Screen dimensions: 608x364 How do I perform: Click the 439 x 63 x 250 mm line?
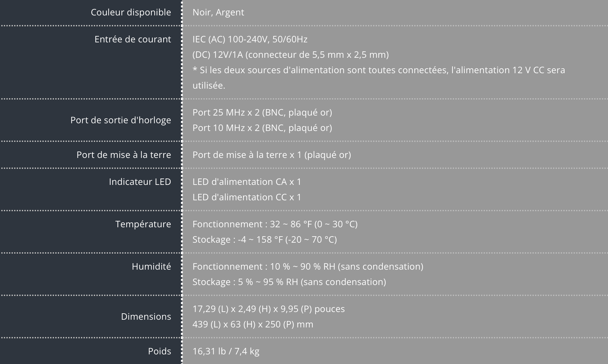click(x=253, y=324)
